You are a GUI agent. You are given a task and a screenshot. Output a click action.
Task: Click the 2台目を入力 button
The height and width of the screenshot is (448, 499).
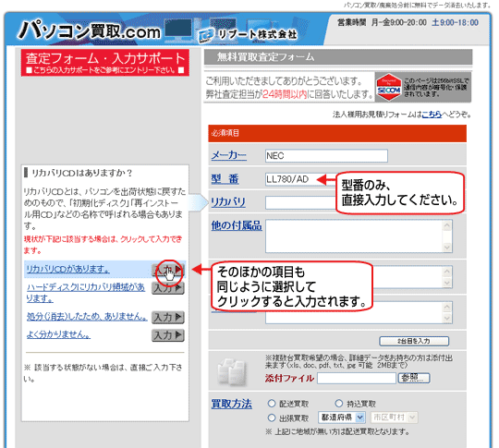coord(414,341)
